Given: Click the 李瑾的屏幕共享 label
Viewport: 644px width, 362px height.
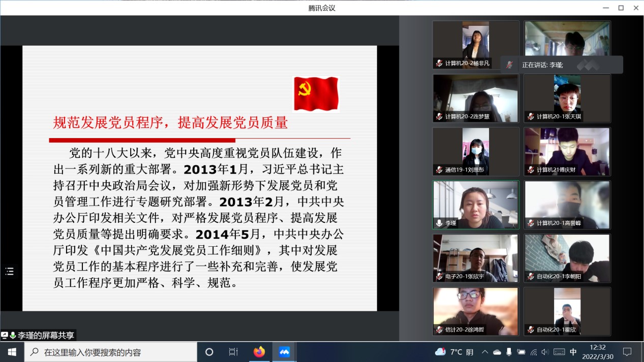Looking at the screenshot, I should (46, 336).
